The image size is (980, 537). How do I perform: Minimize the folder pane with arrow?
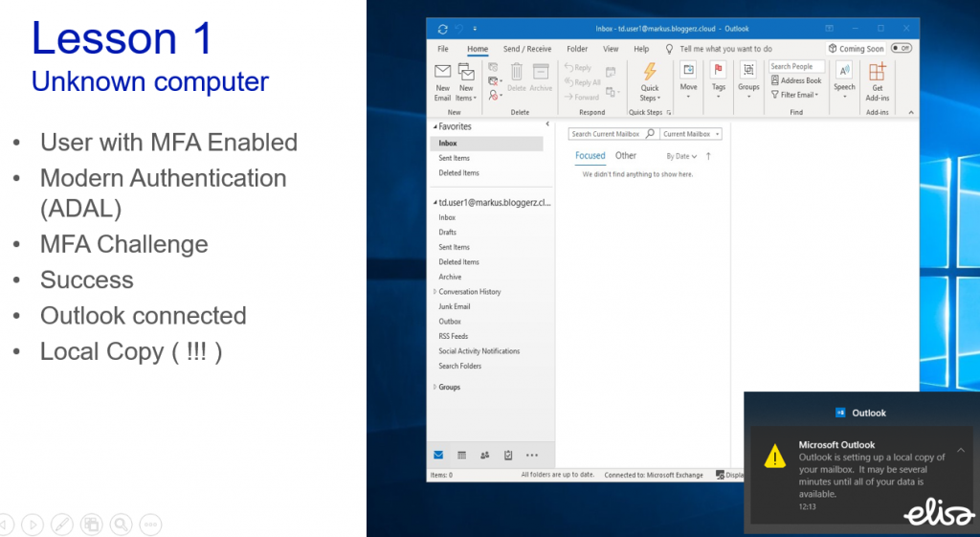point(547,124)
